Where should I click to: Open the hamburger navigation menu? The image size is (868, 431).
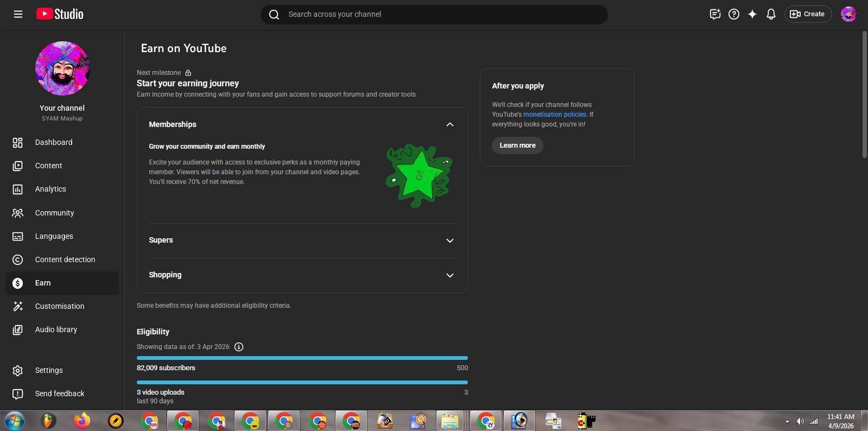point(18,14)
